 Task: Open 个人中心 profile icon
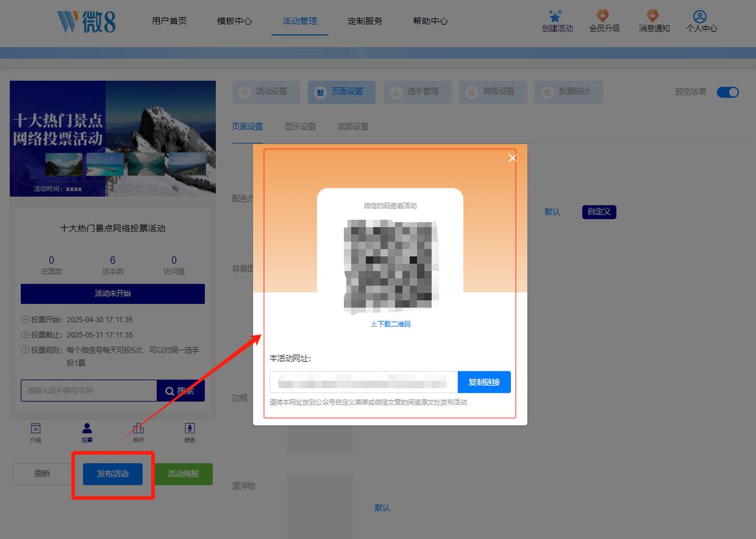pos(699,16)
